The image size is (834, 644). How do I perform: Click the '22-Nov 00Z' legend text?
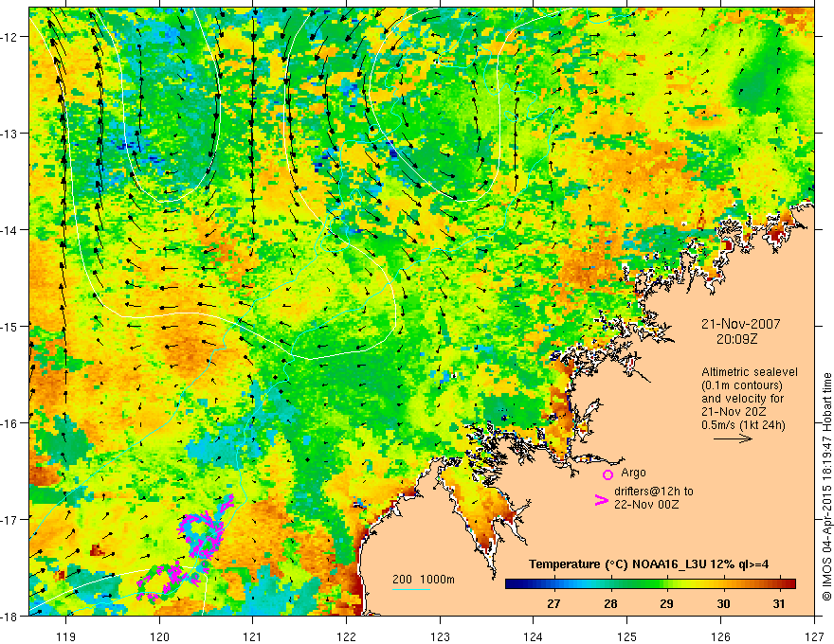click(646, 504)
